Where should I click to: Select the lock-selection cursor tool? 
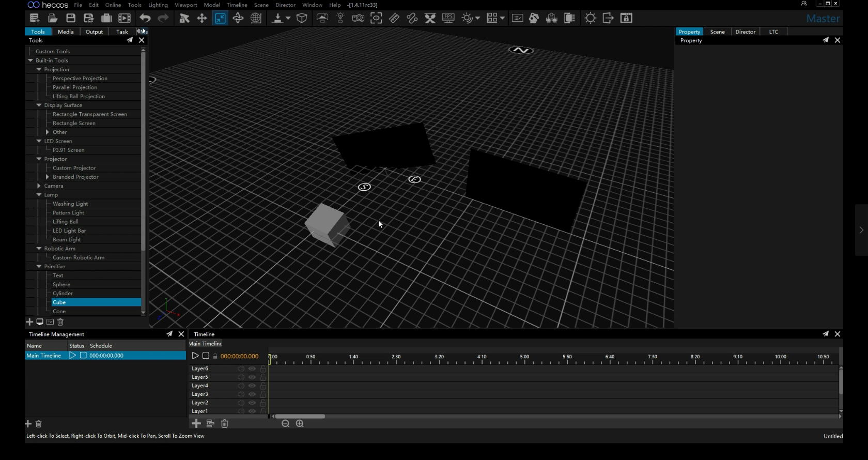(x=184, y=18)
